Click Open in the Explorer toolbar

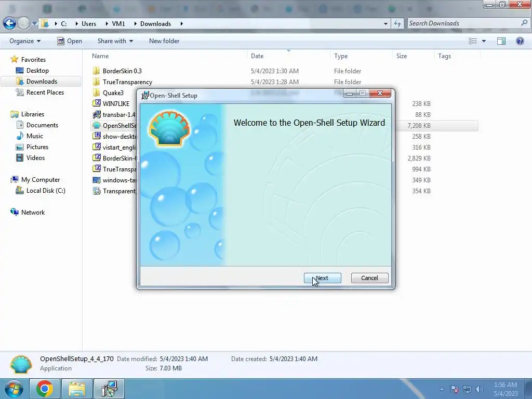(70, 41)
